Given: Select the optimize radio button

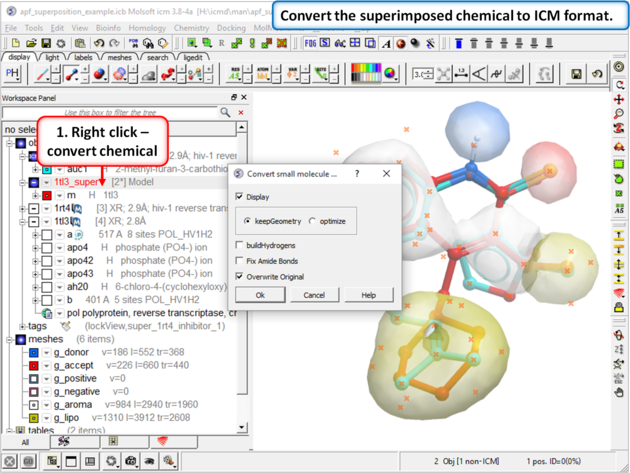Looking at the screenshot, I should coord(313,221).
